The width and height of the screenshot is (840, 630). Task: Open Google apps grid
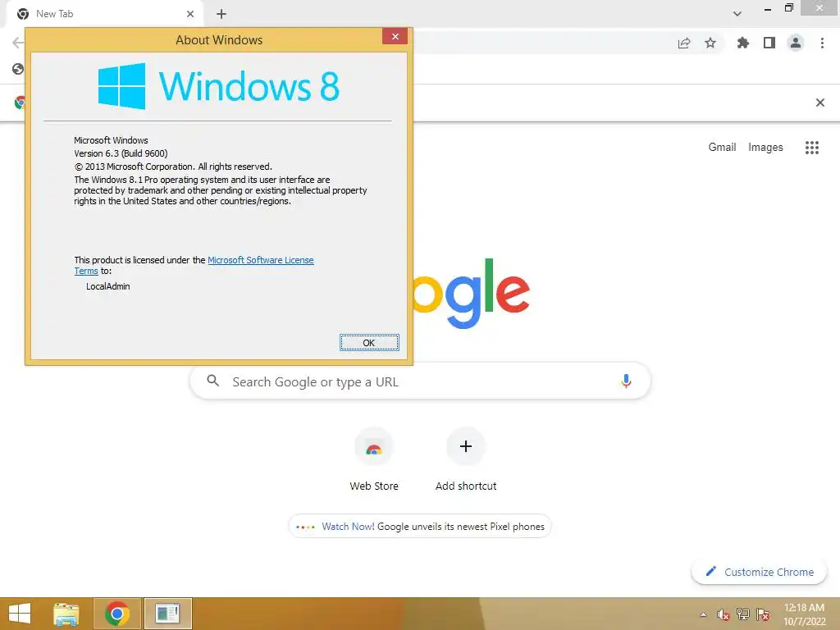coord(812,148)
